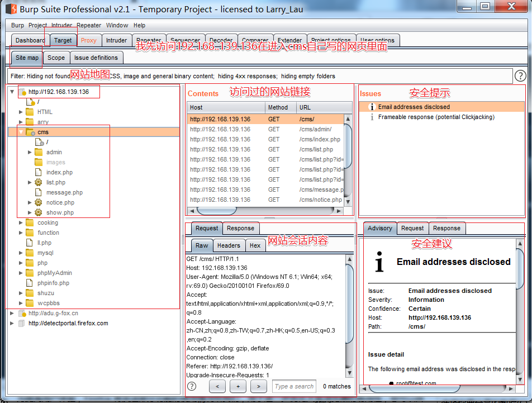Screen dimensions: 532x403
Task: Expand the cooking folder node
Action: point(21,222)
